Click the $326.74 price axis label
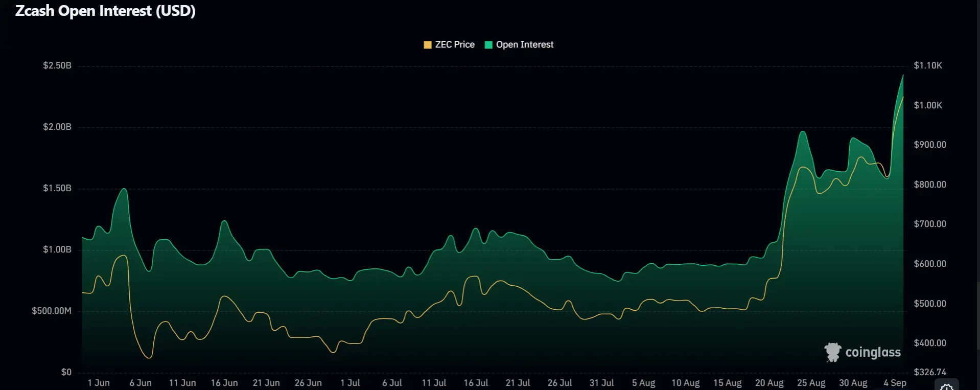980x390 pixels. pos(930,372)
